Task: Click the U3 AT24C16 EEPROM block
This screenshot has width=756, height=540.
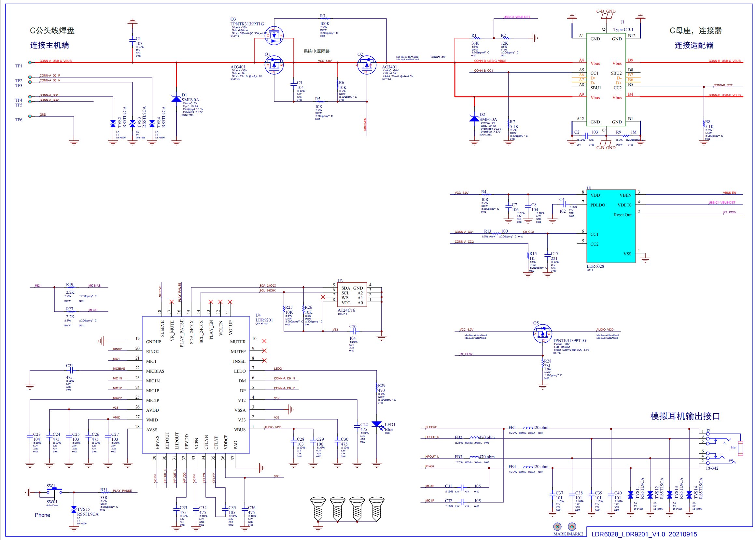Action: click(352, 295)
